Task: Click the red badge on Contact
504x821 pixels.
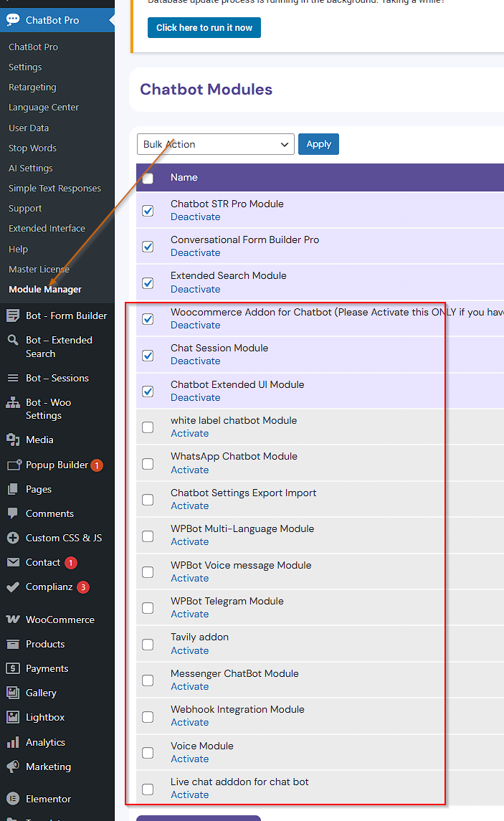Action: [71, 563]
